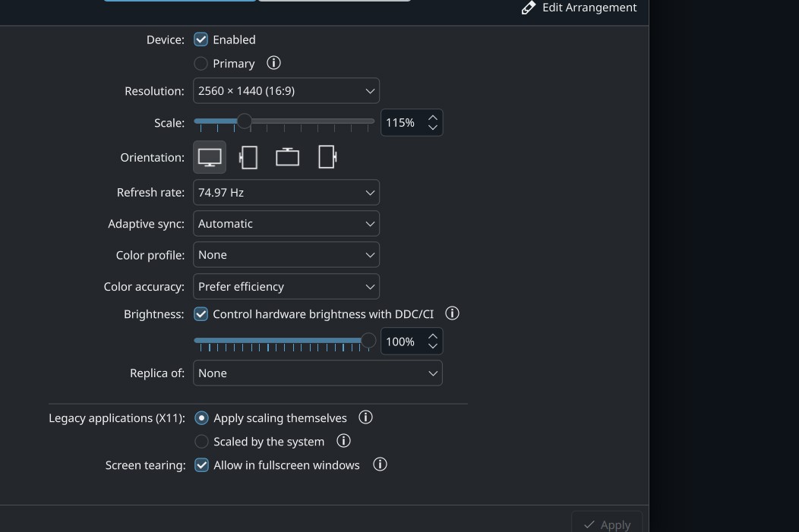The width and height of the screenshot is (799, 532).
Task: Open the Adaptive sync dropdown
Action: coord(286,223)
